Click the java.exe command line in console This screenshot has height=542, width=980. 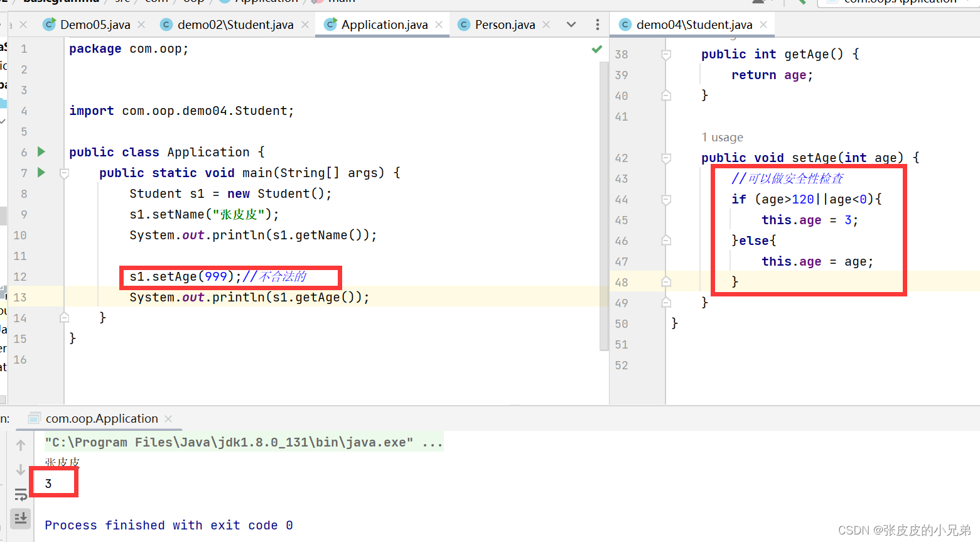pyautogui.click(x=244, y=442)
